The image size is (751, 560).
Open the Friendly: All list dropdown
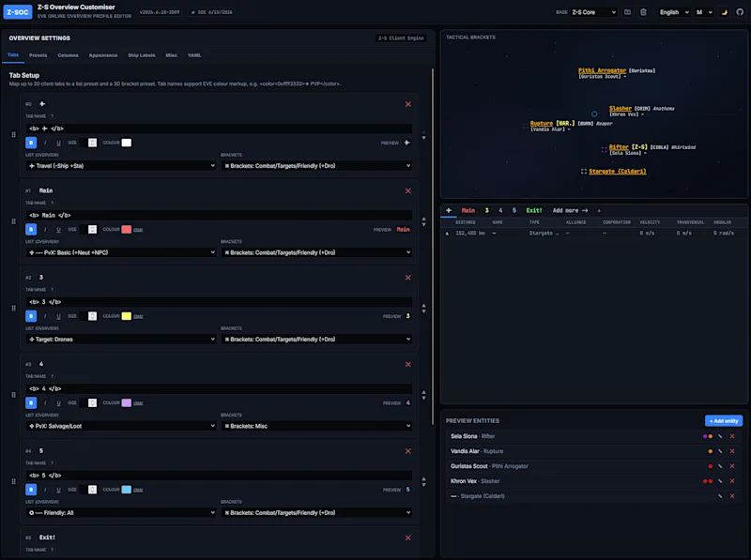point(121,512)
